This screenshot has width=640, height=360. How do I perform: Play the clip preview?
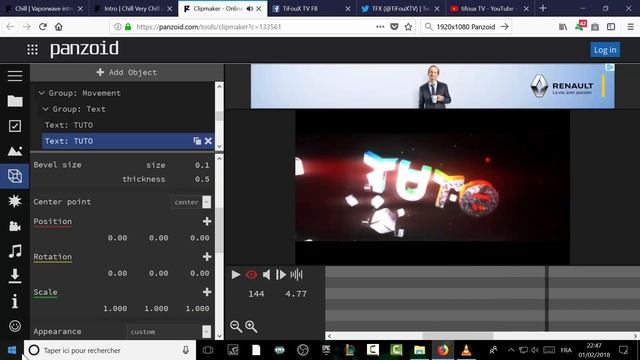click(x=236, y=275)
